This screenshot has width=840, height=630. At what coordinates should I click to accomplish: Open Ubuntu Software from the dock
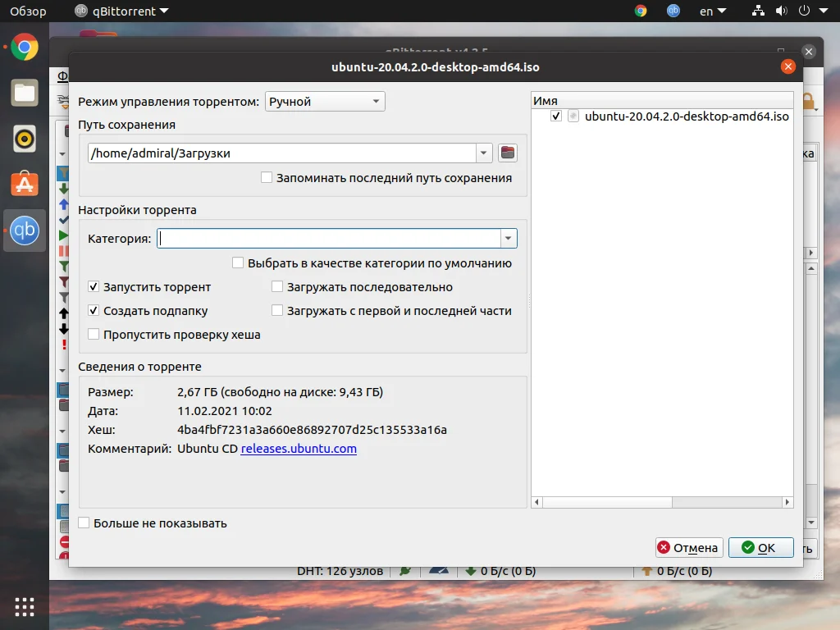[24, 185]
